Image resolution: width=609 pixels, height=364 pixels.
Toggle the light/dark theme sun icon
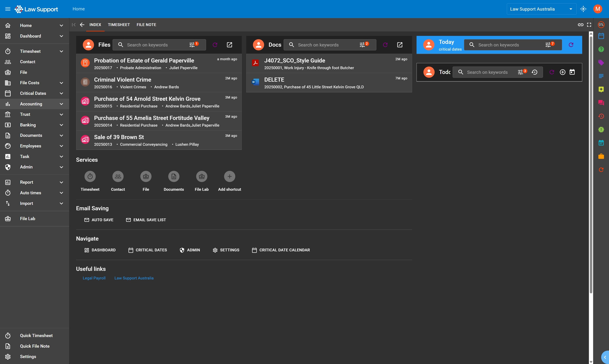click(x=583, y=9)
